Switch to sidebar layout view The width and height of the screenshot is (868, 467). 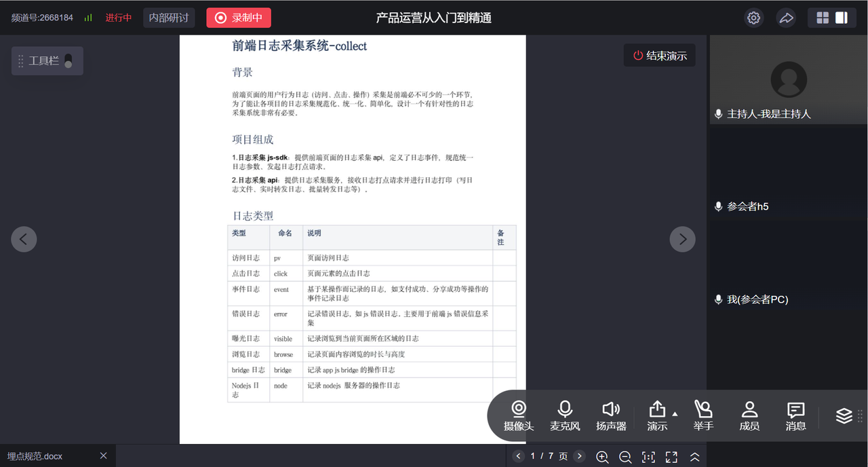click(842, 18)
